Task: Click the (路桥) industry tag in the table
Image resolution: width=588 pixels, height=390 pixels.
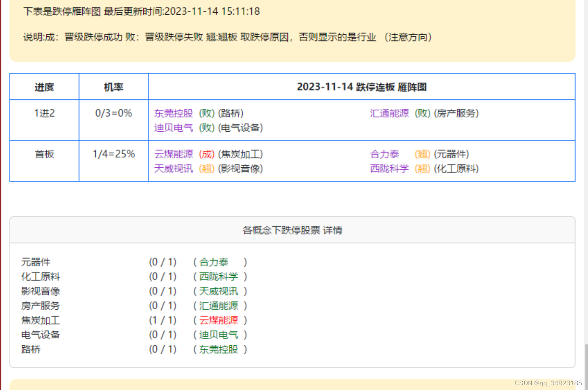Action: (x=231, y=114)
